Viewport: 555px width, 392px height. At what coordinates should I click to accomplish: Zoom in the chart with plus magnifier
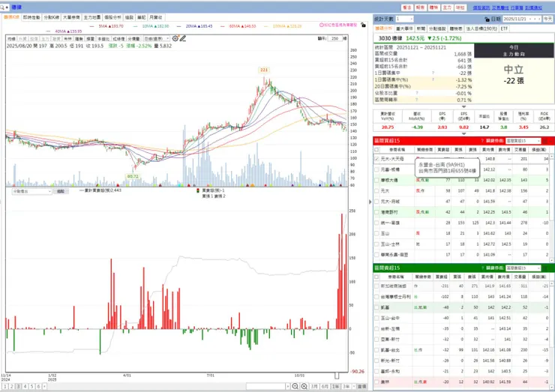pyautogui.click(x=304, y=386)
